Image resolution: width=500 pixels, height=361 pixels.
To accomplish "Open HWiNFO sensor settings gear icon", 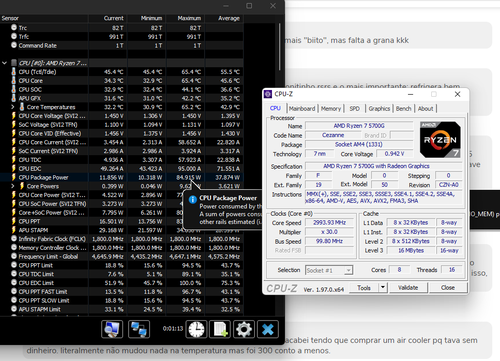I will 244,329.
